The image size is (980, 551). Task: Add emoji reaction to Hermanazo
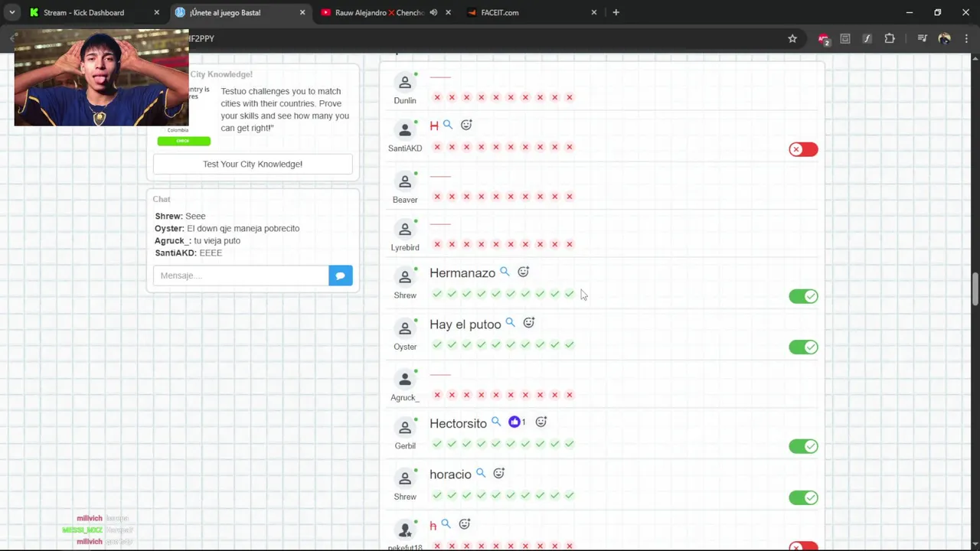523,272
